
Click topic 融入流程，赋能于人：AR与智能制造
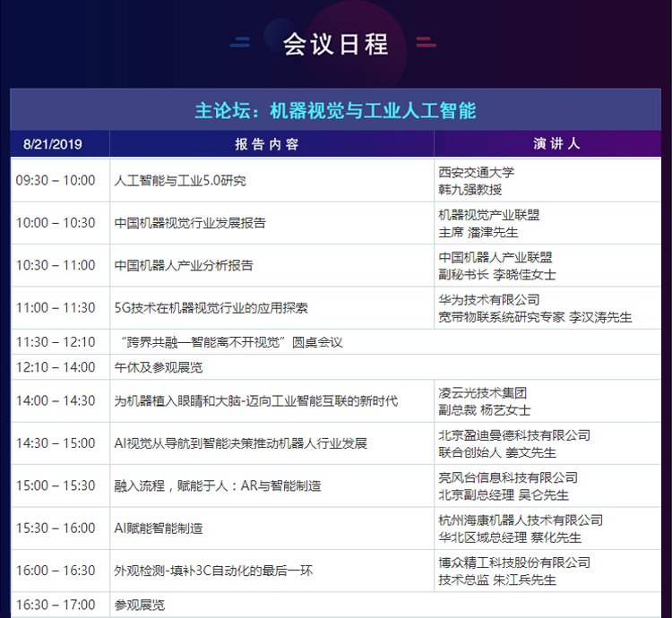218,485
